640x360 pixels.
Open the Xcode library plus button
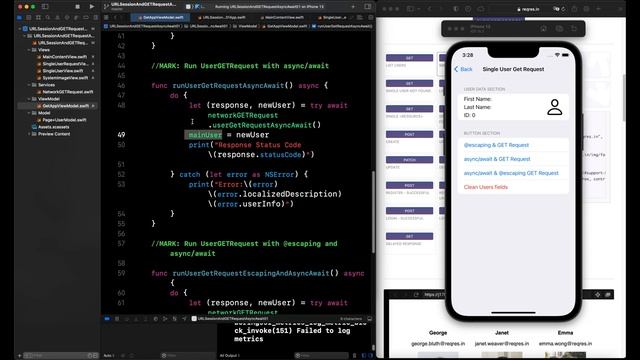click(353, 7)
